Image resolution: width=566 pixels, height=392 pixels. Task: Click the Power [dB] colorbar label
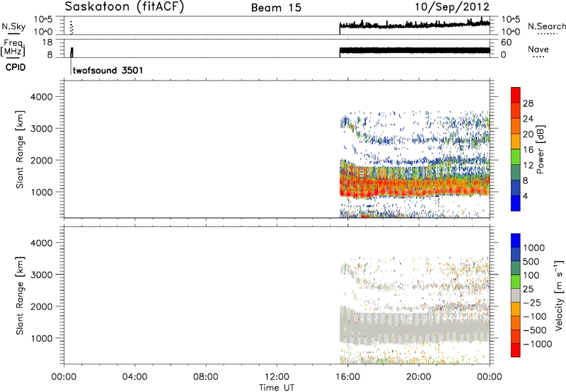tap(540, 149)
